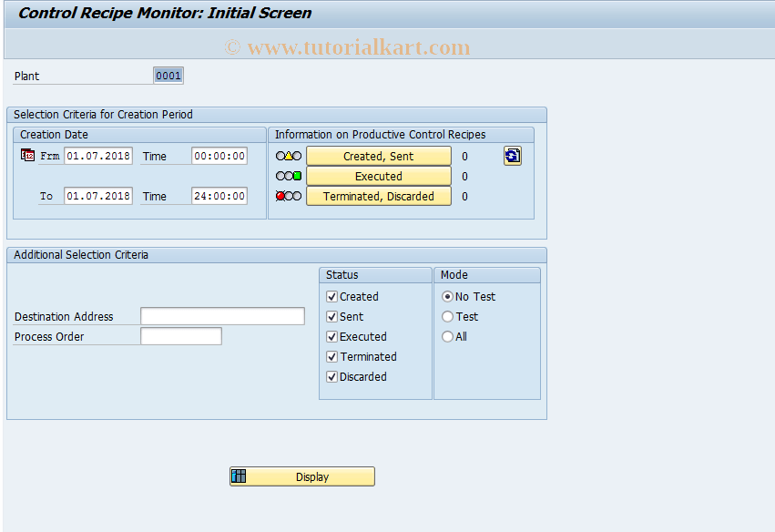Viewport: 775px width, 532px height.
Task: Select the All mode radio button
Action: tap(445, 336)
